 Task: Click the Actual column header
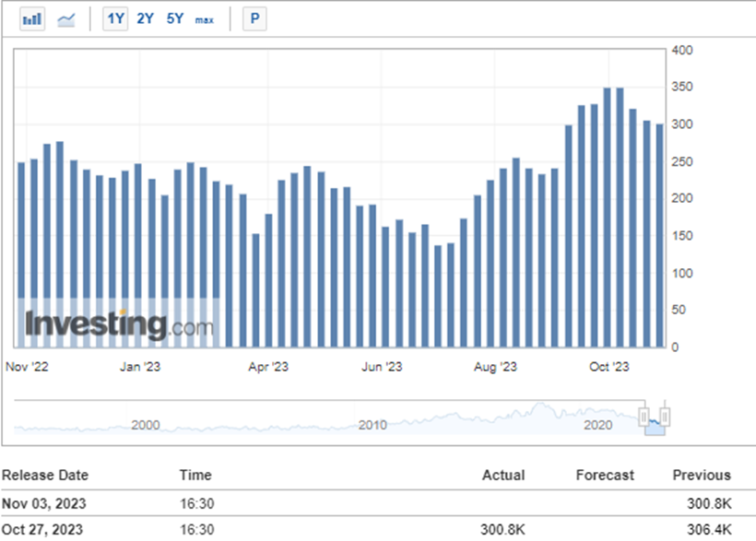click(x=503, y=475)
